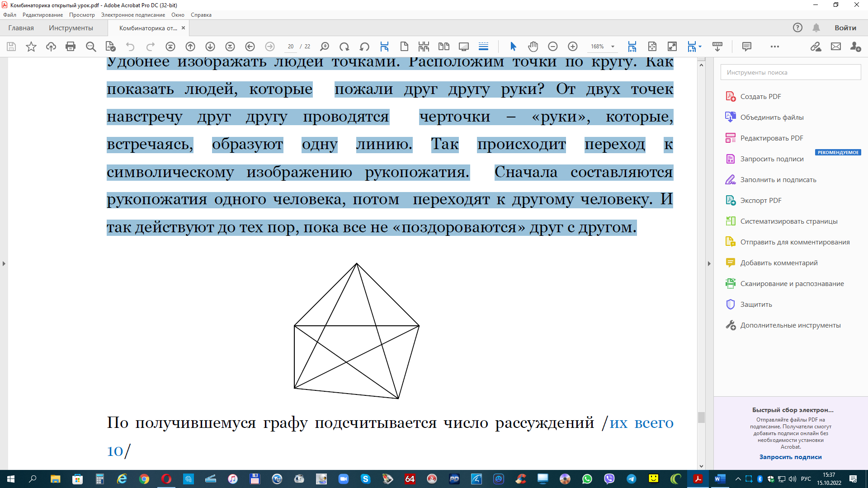Go to the last page

(x=230, y=47)
